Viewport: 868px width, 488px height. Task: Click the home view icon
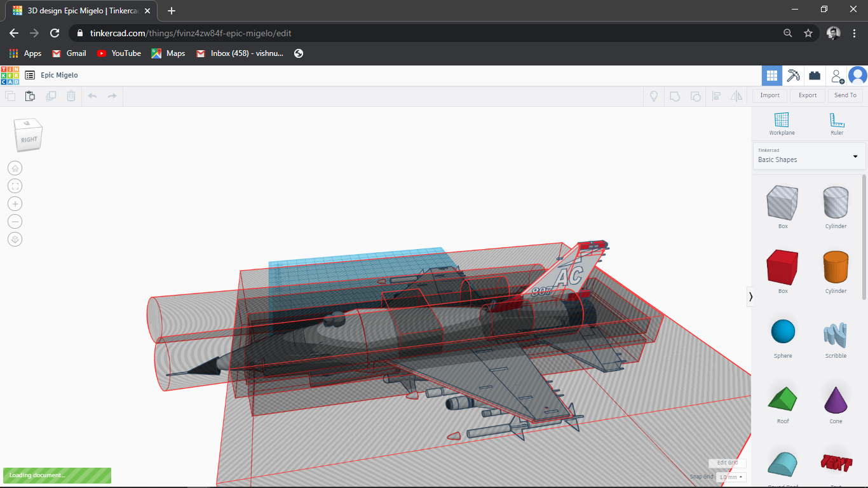pos(15,168)
